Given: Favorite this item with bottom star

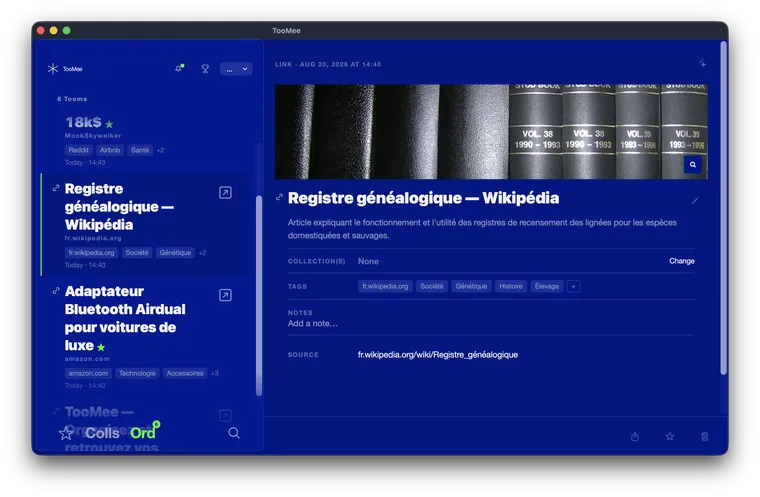Looking at the screenshot, I should [670, 437].
